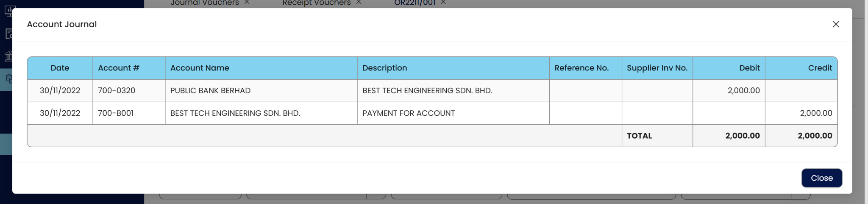Open the dashboard chart icon in sidebar
This screenshot has width=868, height=204.
pyautogui.click(x=8, y=11)
